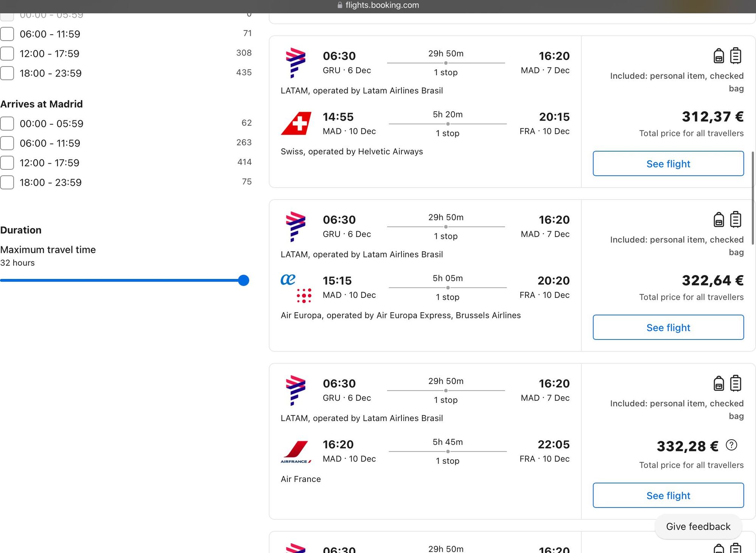Viewport: 756px width, 553px height.
Task: Click the flights.booking.com address bar
Action: point(382,5)
